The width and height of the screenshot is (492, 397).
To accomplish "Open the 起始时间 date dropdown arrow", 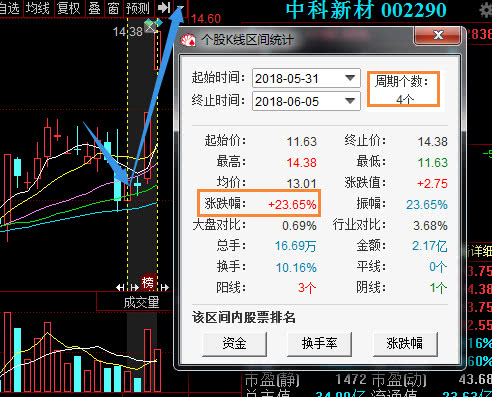I will [x=350, y=78].
